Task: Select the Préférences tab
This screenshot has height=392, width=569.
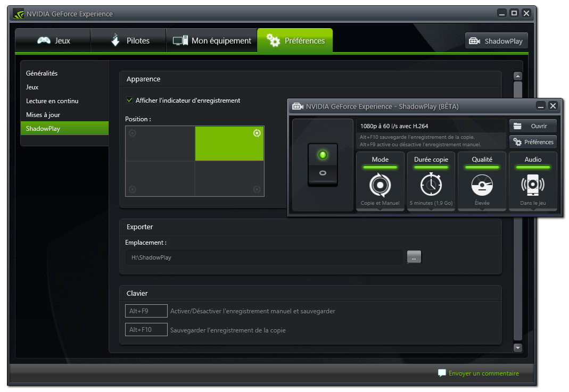Action: point(295,40)
